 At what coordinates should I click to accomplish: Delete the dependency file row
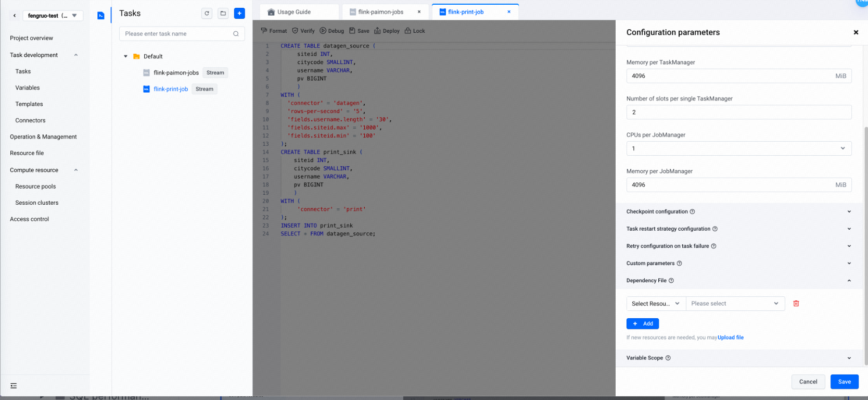tap(796, 304)
